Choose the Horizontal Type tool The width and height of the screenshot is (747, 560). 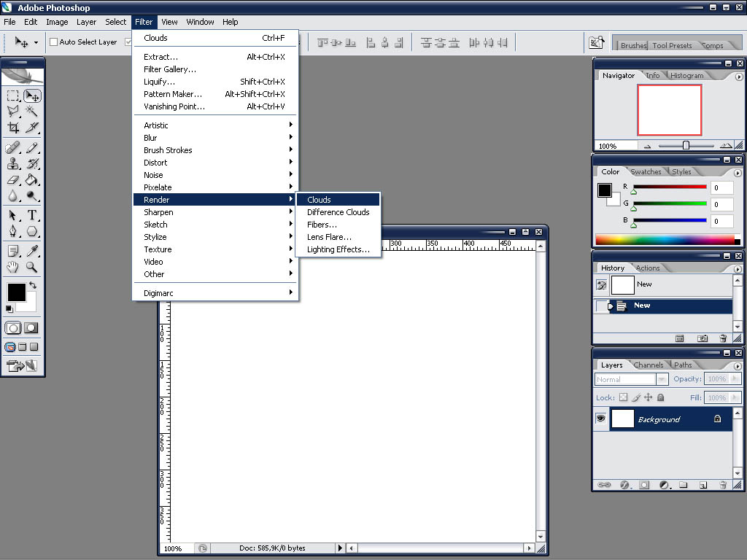pos(32,215)
